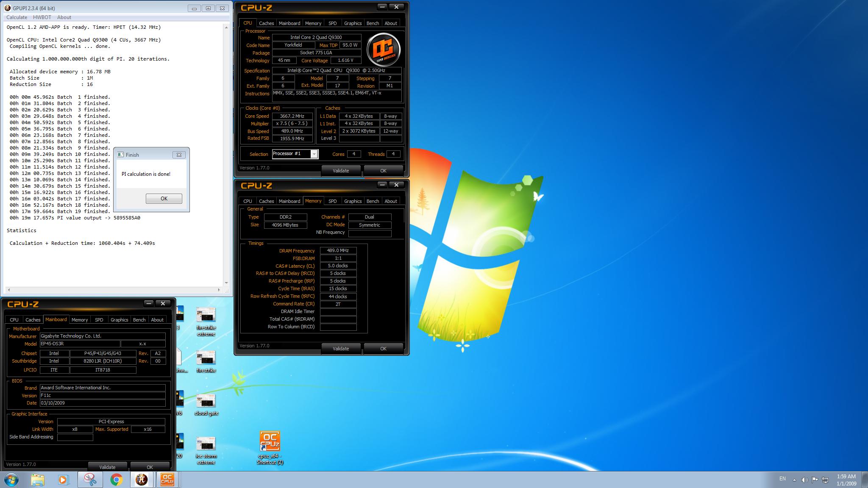Open the Windows Start menu

tap(11, 480)
